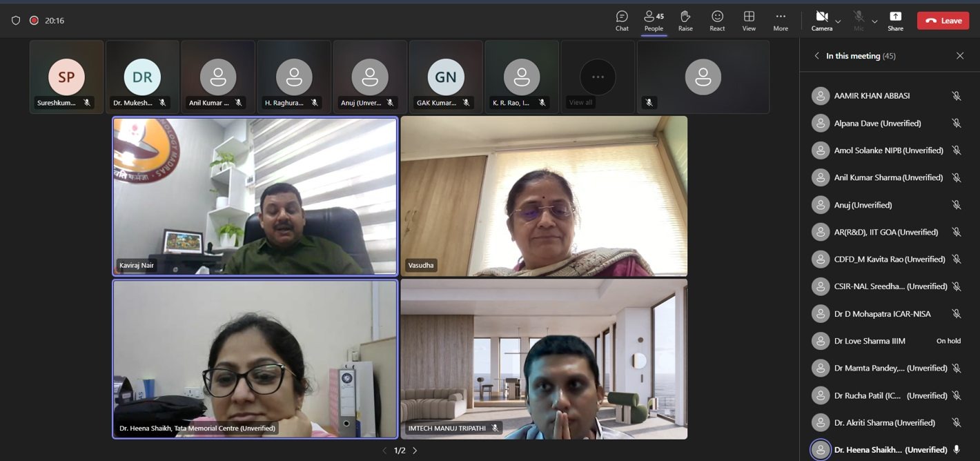The image size is (980, 461).
Task: Open the Chat panel
Action: (622, 20)
